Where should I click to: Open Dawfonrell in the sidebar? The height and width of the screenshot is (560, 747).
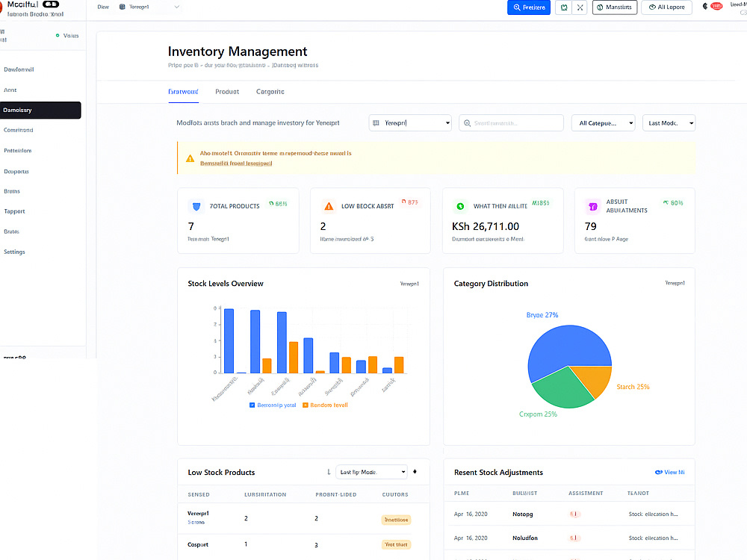[19, 69]
